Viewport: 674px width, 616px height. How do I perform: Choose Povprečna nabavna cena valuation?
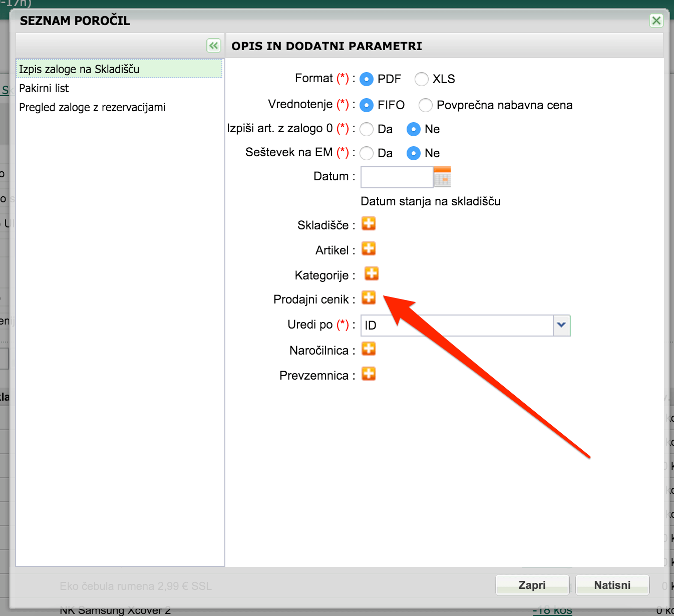pyautogui.click(x=426, y=105)
